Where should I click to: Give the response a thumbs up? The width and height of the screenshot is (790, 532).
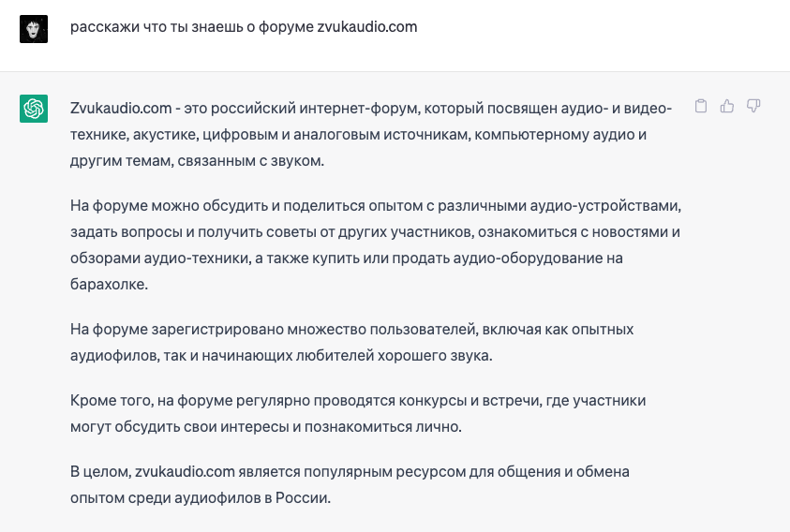(x=726, y=107)
